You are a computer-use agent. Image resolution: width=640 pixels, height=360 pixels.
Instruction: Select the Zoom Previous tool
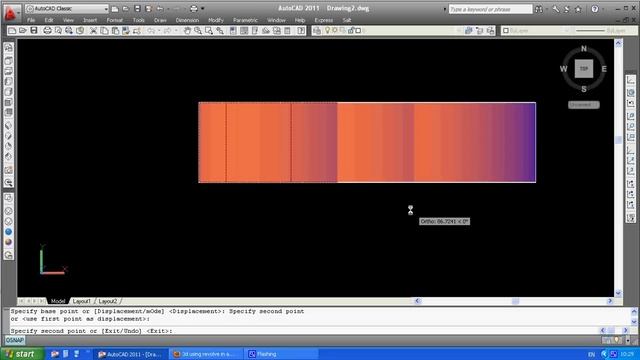[x=220, y=31]
